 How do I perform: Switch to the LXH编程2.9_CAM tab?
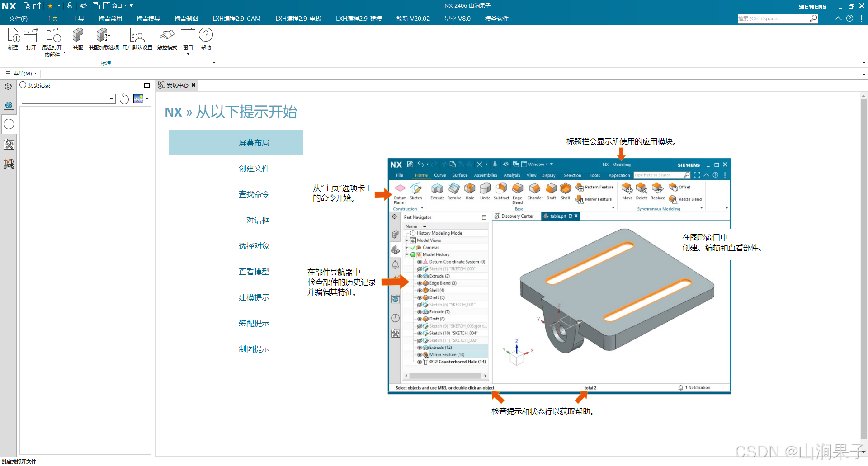click(236, 19)
